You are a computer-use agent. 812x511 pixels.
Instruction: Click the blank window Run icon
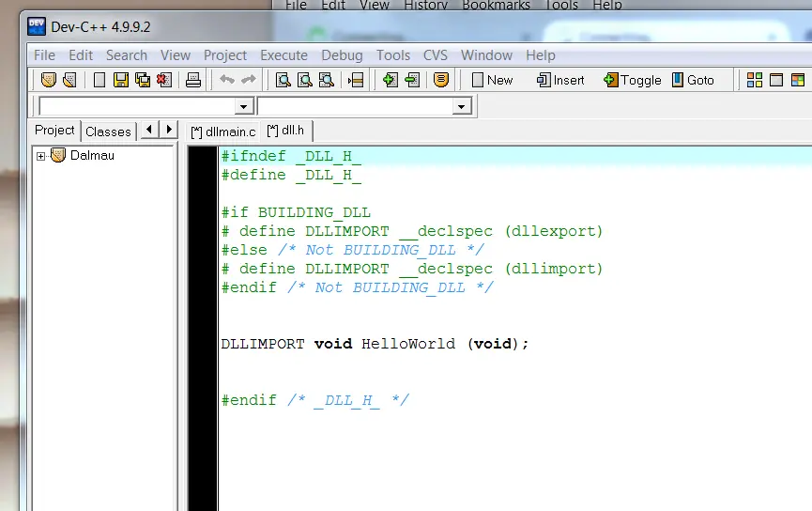[776, 80]
